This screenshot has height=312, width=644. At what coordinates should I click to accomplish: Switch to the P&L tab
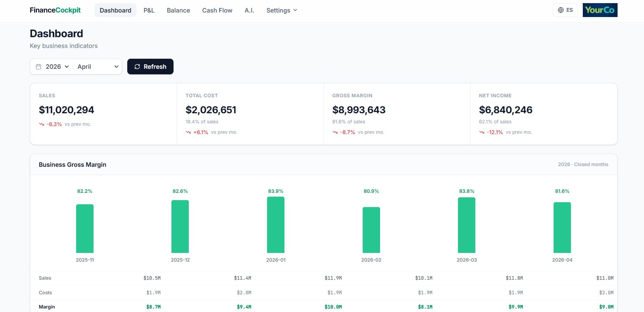[149, 10]
